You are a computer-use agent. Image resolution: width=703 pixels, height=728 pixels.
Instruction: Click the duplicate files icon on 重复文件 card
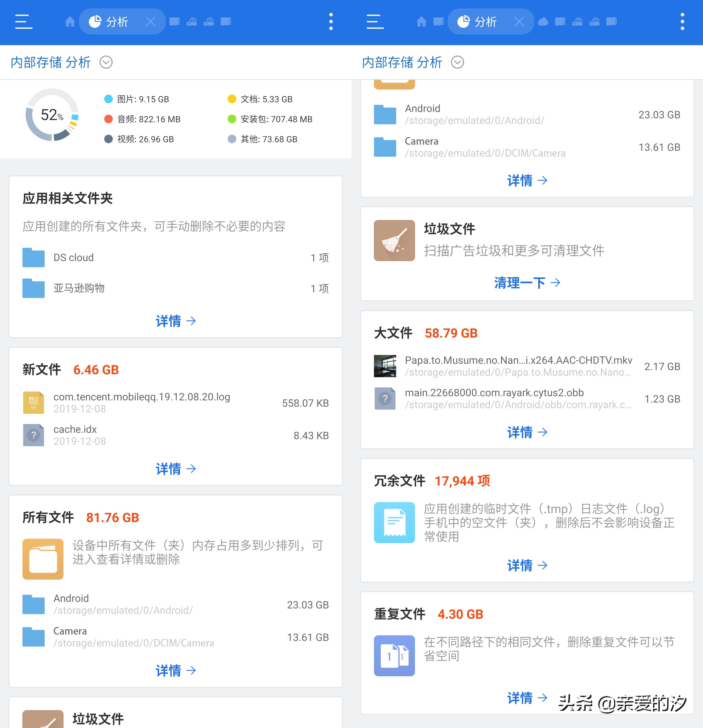tap(394, 656)
